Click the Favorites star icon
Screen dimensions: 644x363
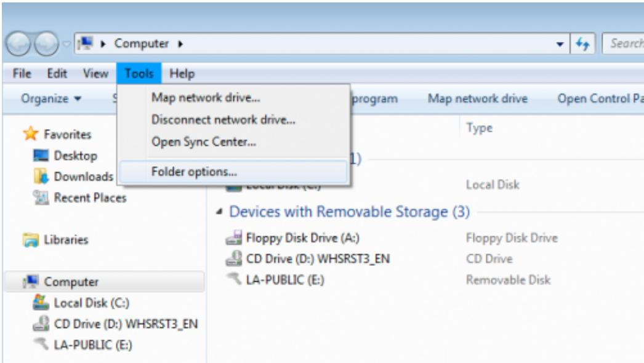pyautogui.click(x=31, y=134)
